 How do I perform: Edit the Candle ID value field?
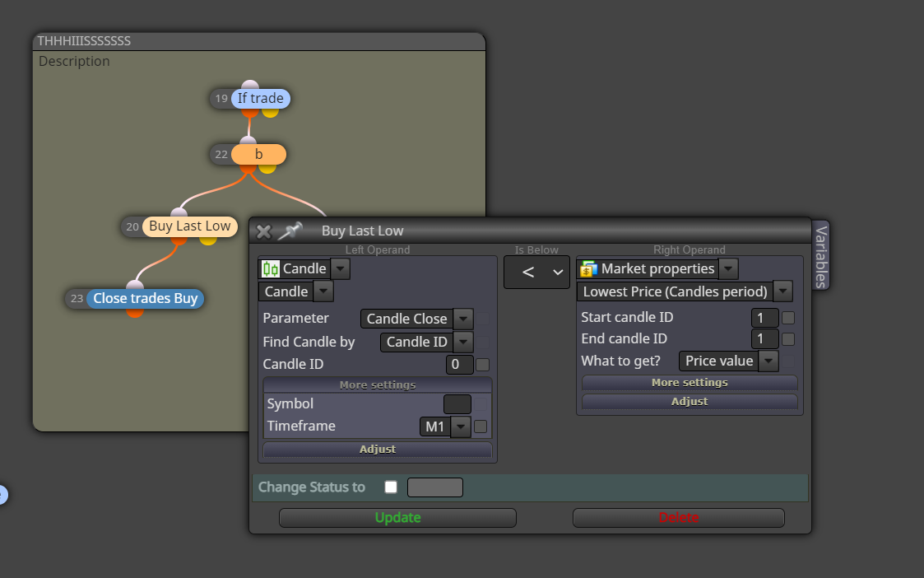point(460,365)
